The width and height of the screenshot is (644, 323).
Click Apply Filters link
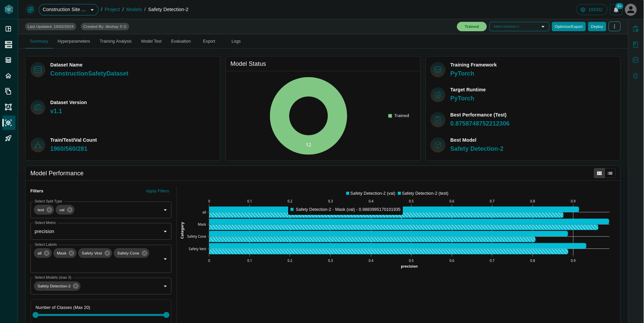coord(157,191)
